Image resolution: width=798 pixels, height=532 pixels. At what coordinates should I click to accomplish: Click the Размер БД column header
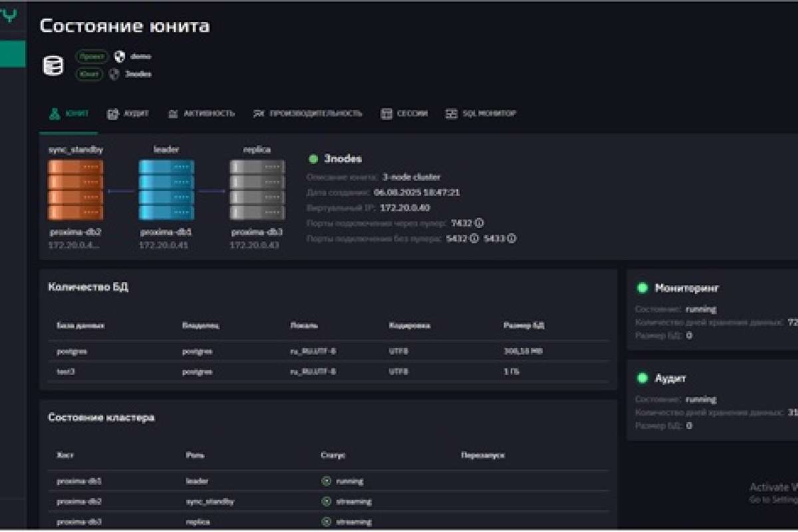[524, 326]
